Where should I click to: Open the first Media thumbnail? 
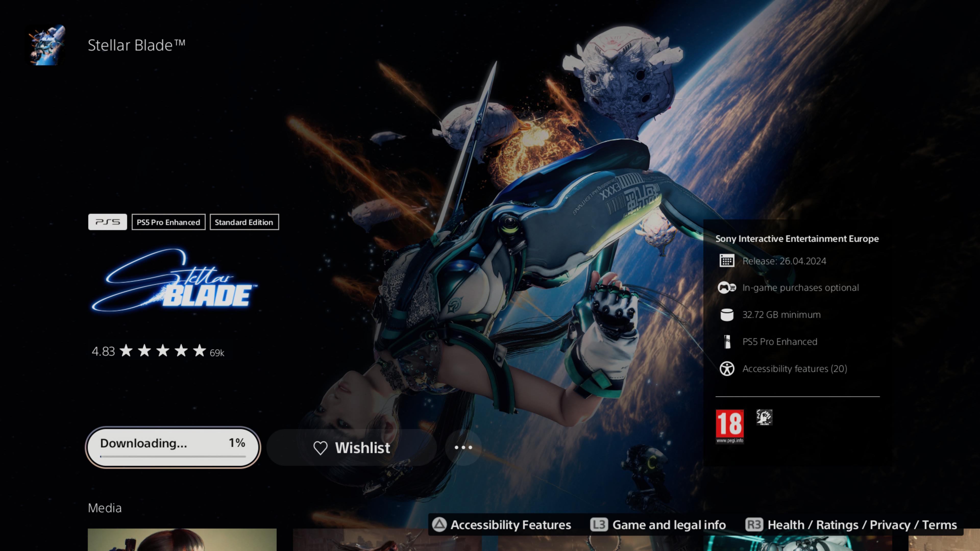(182, 540)
